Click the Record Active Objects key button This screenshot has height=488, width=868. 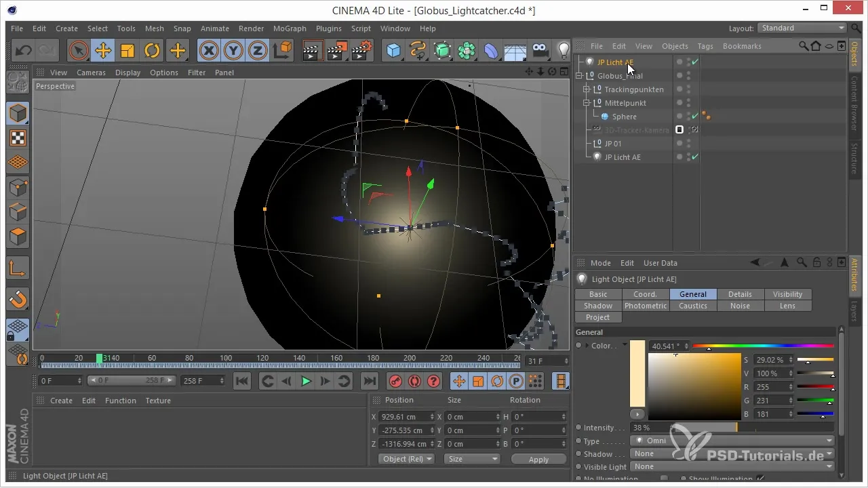[395, 382]
